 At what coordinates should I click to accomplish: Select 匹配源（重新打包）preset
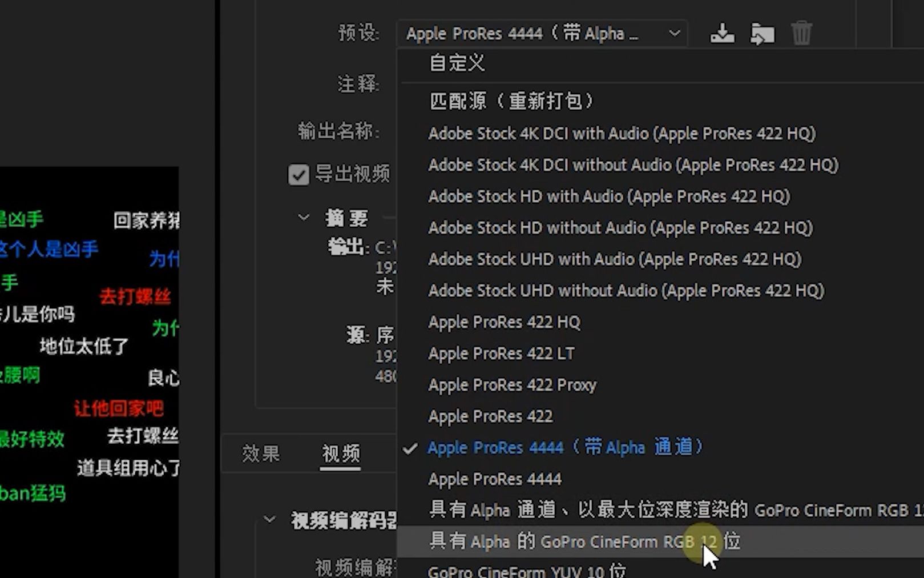tap(660, 101)
